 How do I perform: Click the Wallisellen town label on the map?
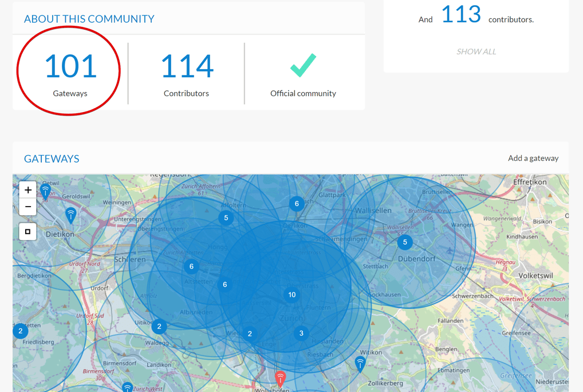tap(373, 211)
